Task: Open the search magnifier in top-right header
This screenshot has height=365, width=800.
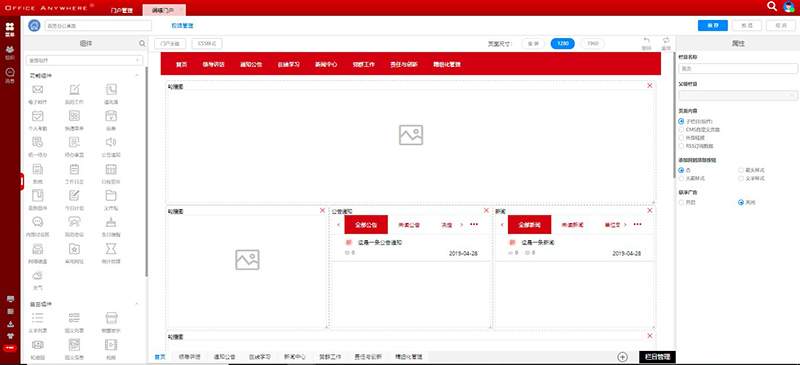Action: (772, 6)
